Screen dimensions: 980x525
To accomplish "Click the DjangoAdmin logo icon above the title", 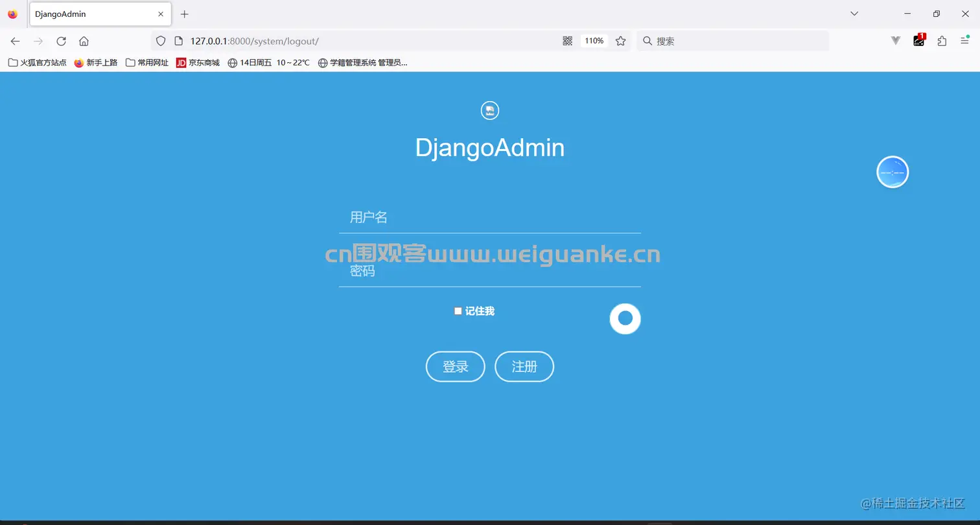I will click(x=490, y=111).
